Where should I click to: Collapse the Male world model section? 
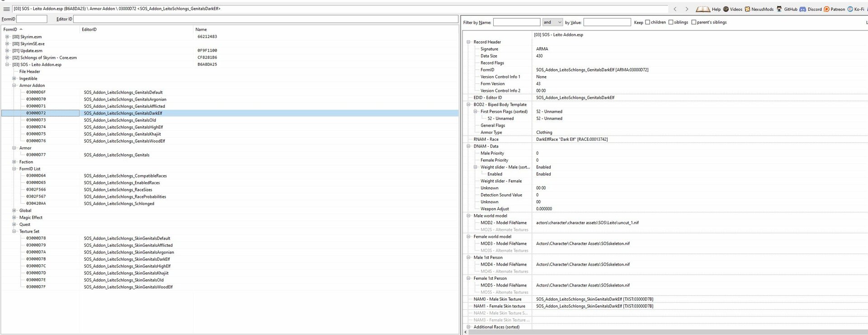point(468,216)
